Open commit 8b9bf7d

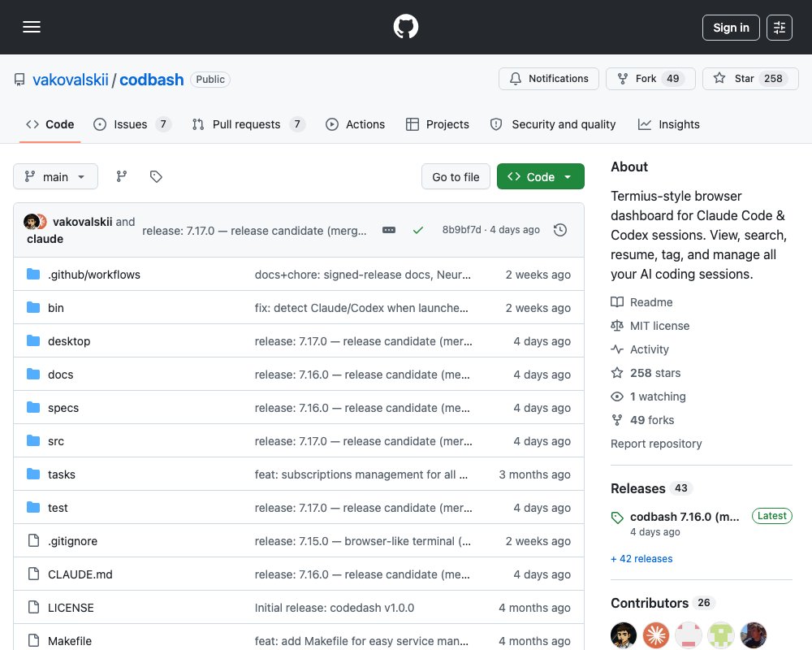[x=461, y=230]
